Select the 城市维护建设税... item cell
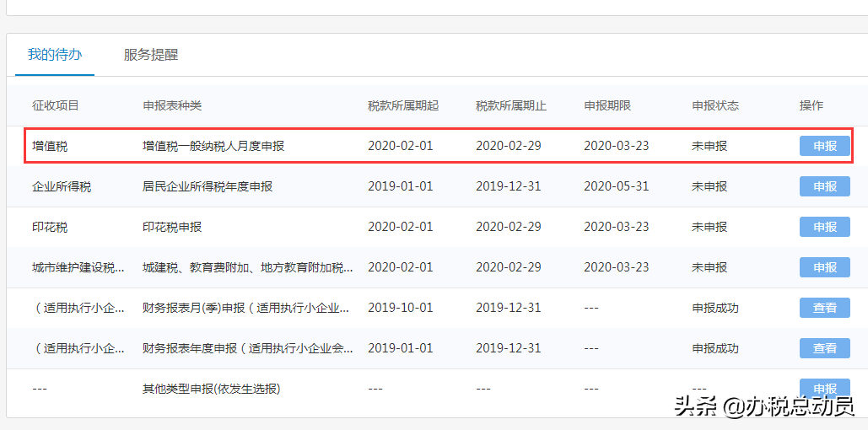Image resolution: width=868 pixels, height=430 pixels. [78, 267]
